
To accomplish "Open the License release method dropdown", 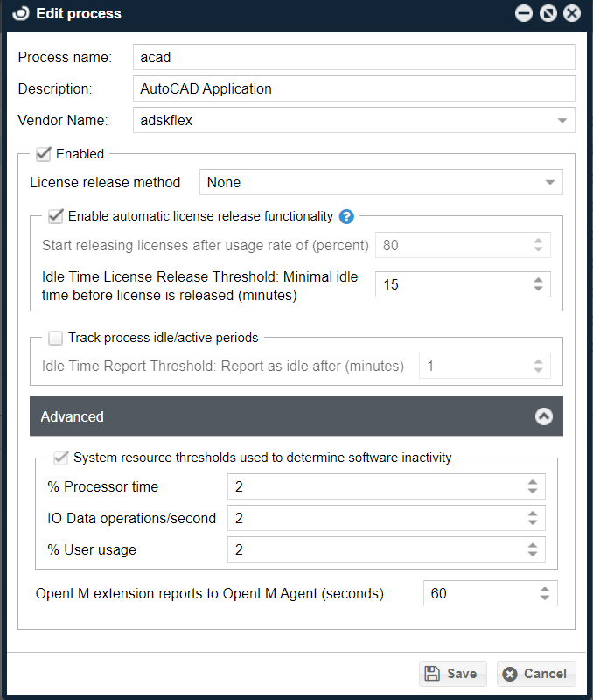I will point(549,183).
